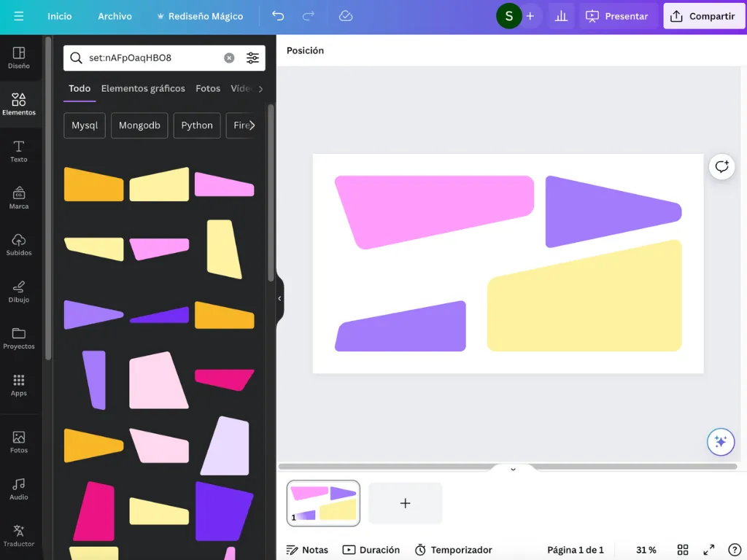The width and height of the screenshot is (747, 560).
Task: Show more suggestion chips after Fire
Action: pyautogui.click(x=252, y=125)
